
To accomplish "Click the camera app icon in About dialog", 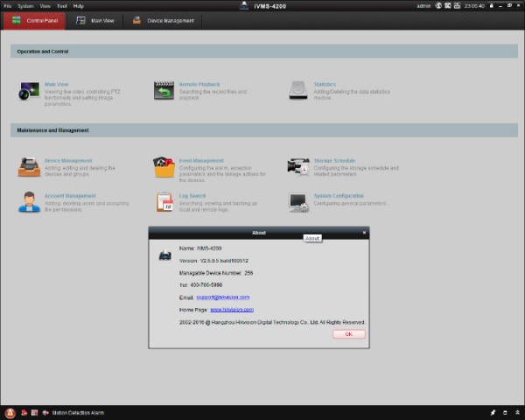I will pos(165,255).
